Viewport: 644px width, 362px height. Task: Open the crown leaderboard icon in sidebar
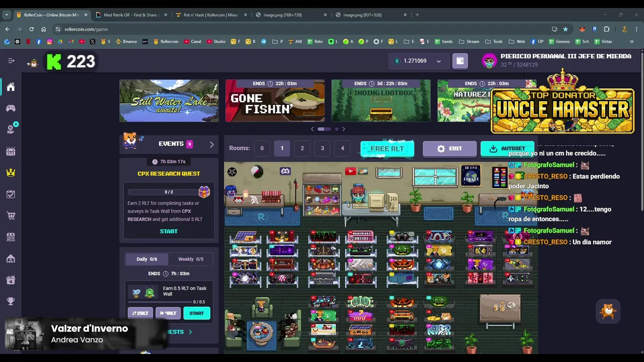tap(11, 172)
